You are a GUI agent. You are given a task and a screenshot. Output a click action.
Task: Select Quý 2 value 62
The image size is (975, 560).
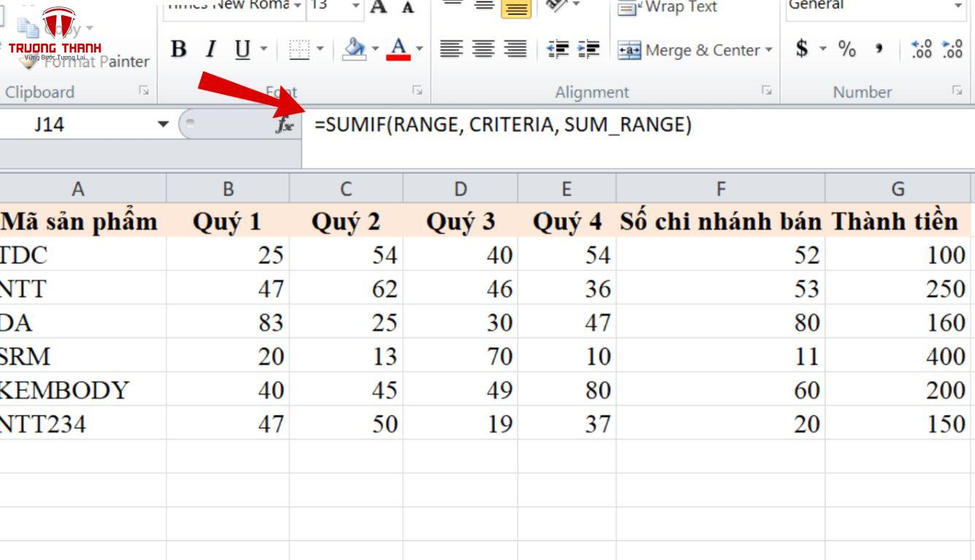346,289
